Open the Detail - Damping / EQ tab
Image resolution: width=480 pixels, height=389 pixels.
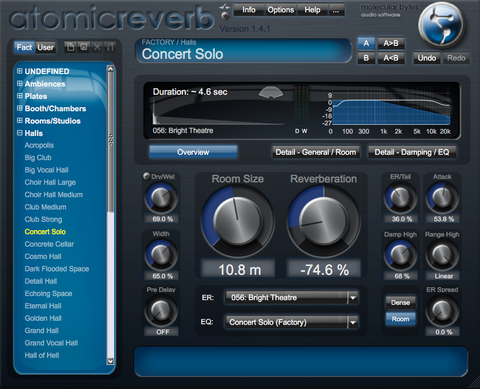pos(412,152)
